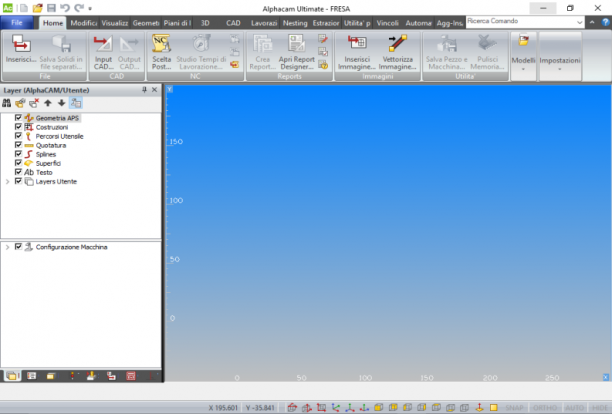Uncheck Splines layer checkbox

(x=18, y=154)
